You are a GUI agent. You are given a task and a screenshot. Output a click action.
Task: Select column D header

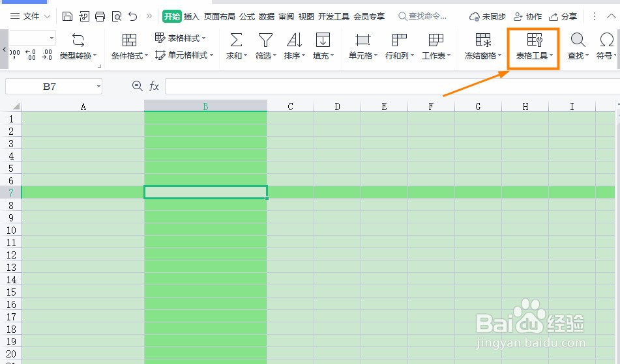click(x=337, y=106)
